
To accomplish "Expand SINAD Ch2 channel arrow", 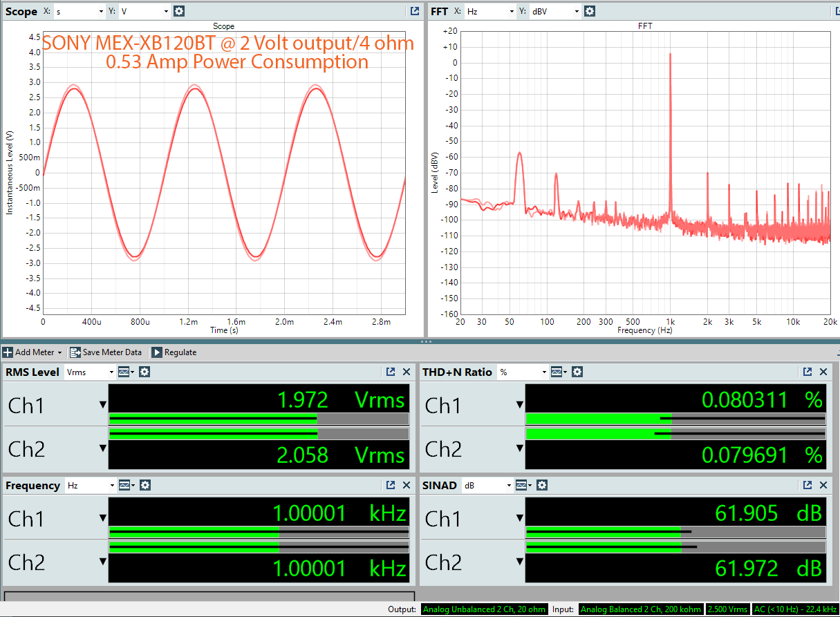I will point(520,562).
